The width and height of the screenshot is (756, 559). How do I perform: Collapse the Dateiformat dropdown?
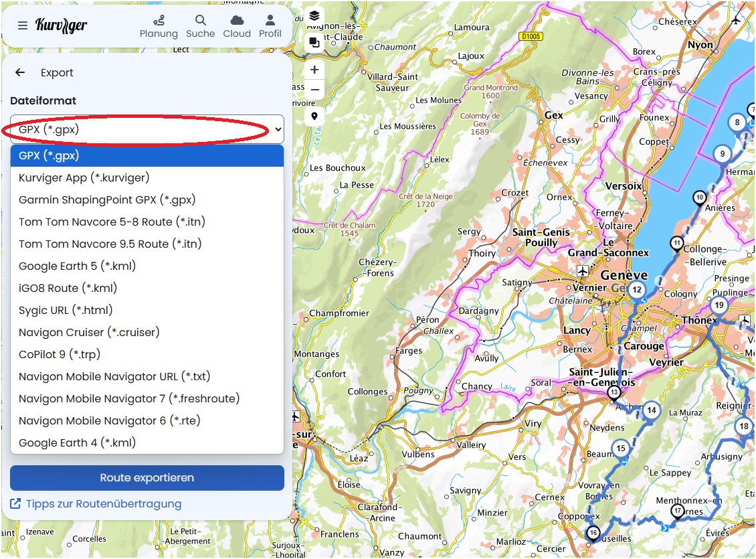click(147, 129)
